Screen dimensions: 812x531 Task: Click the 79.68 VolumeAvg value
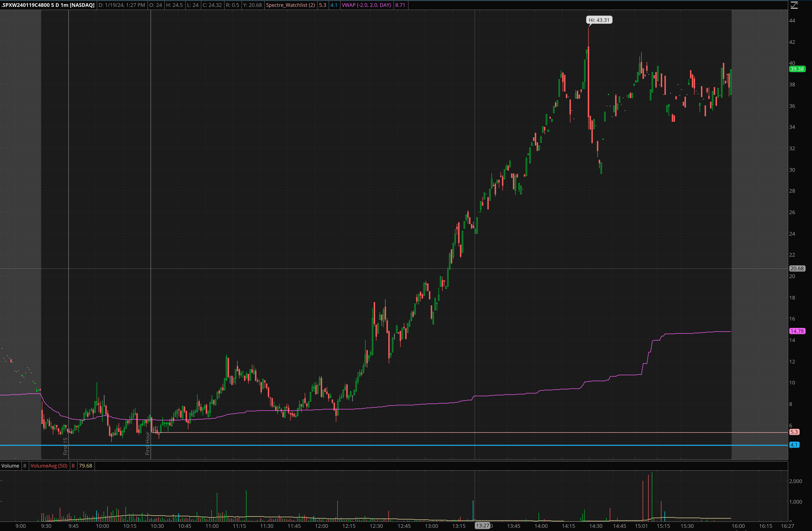coord(85,466)
